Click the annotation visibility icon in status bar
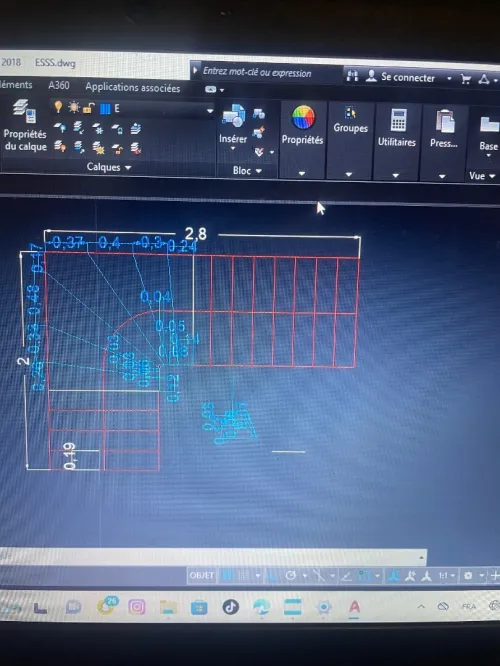Viewport: 500px width, 666px height. pyautogui.click(x=394, y=576)
